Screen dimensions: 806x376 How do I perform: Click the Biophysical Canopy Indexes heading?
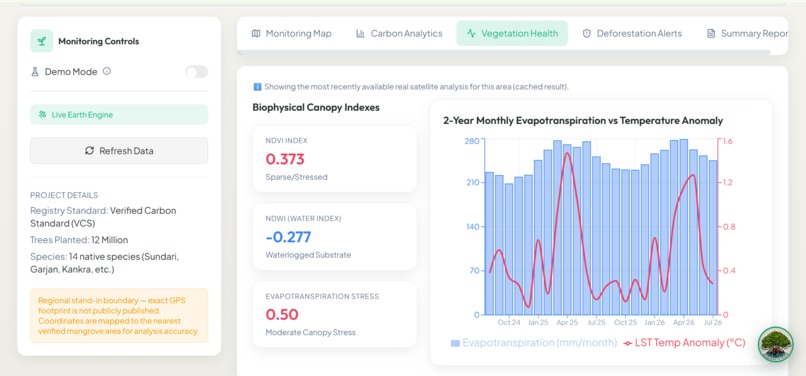(x=316, y=108)
